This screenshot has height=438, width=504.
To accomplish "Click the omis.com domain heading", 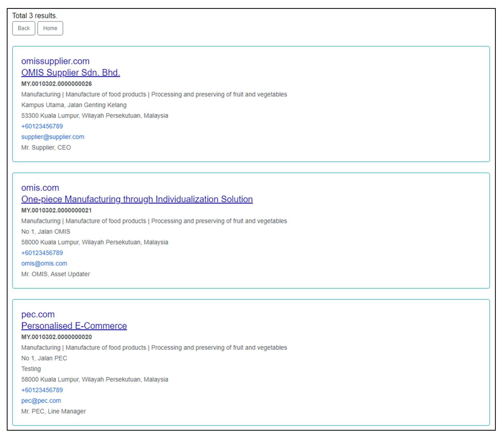I will tap(40, 188).
